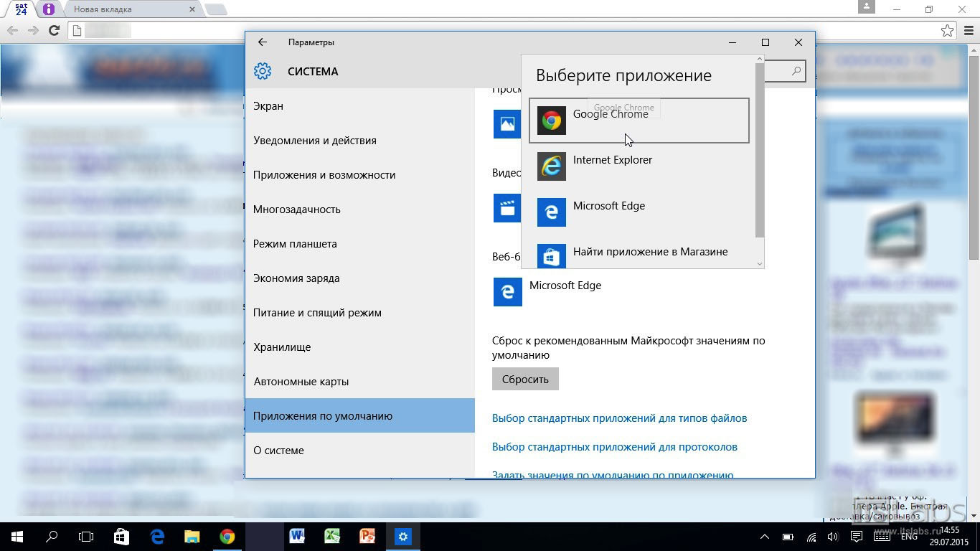This screenshot has height=551, width=980.
Task: Reload page in Chrome
Action: tap(54, 30)
